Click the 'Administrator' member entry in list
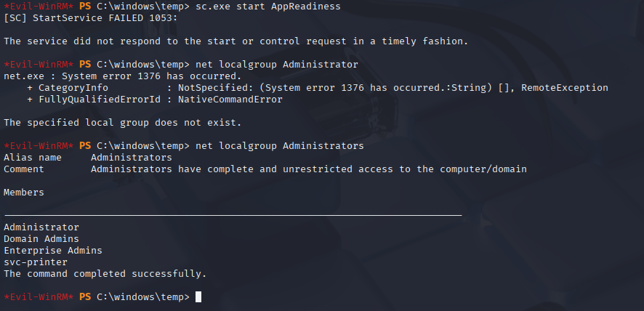Screen dimensions: 644x311 [x=41, y=227]
